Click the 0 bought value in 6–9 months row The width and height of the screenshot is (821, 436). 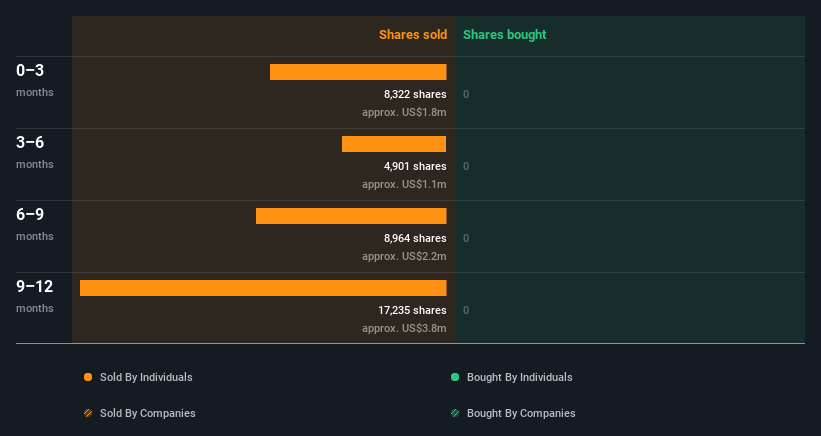466,238
